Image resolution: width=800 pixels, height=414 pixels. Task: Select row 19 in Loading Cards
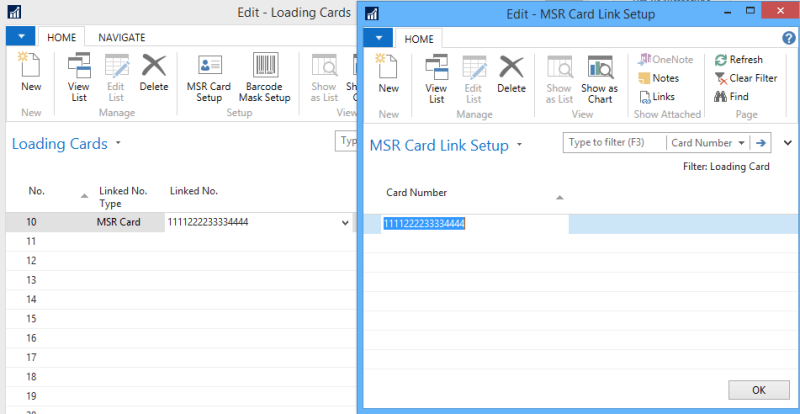pos(181,397)
